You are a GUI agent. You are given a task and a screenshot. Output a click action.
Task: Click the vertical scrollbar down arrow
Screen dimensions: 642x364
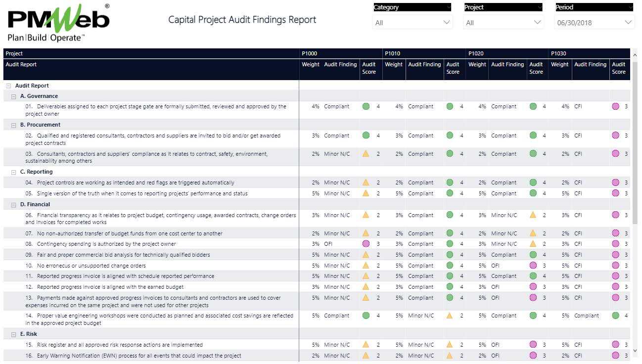635,351
